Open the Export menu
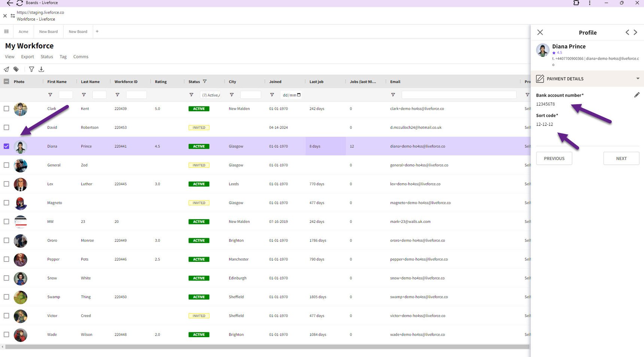The width and height of the screenshot is (644, 357). pos(27,57)
